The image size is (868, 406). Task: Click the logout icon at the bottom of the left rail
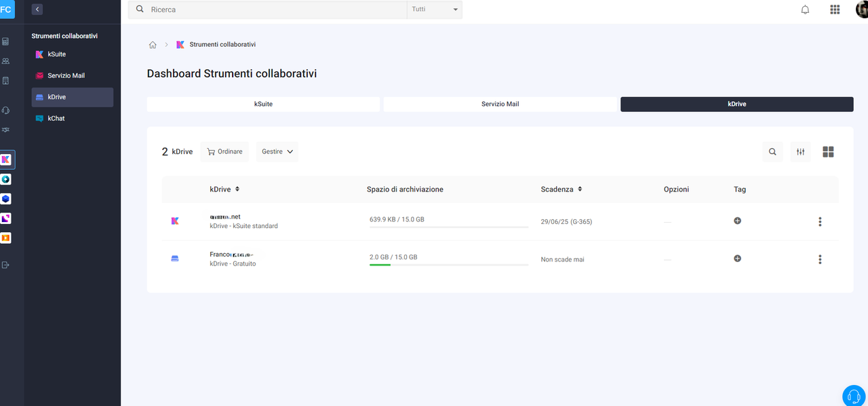click(6, 265)
